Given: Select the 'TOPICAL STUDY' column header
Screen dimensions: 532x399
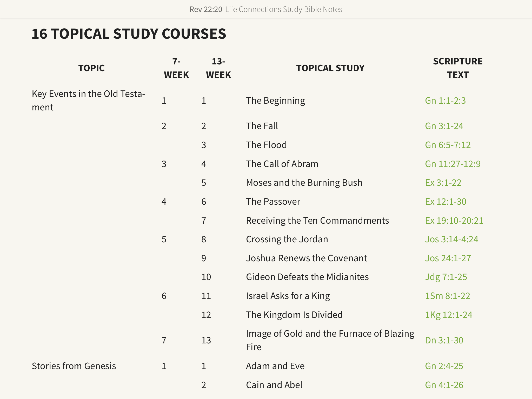Looking at the screenshot, I should click(x=330, y=68).
